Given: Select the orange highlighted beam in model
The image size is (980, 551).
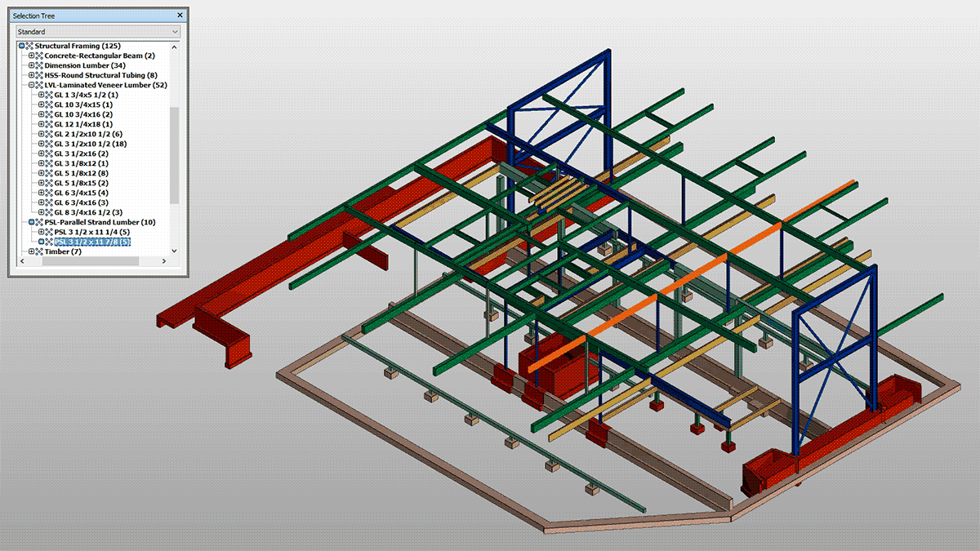Looking at the screenshot, I should click(690, 276).
